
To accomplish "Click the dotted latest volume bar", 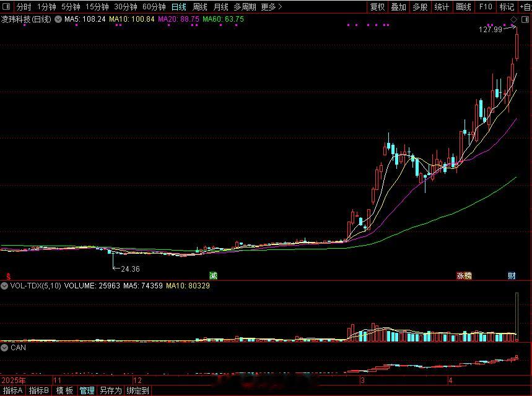I will click(x=517, y=317).
